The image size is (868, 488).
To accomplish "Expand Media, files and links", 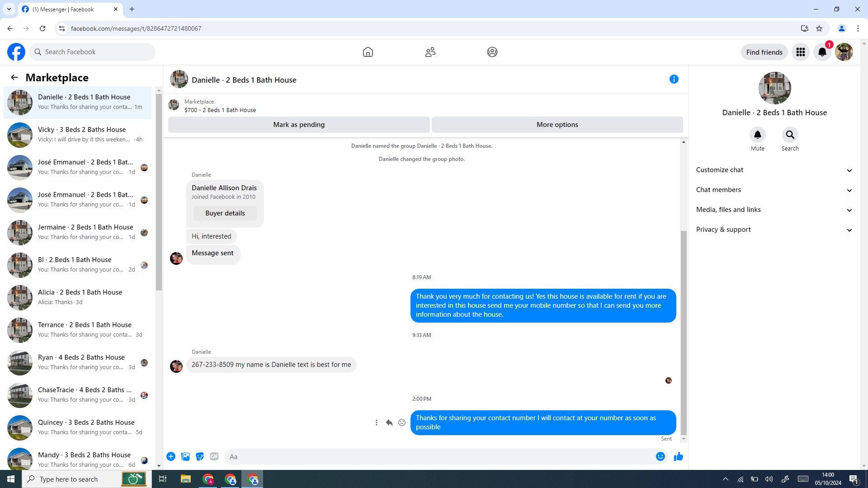I will (x=774, y=210).
